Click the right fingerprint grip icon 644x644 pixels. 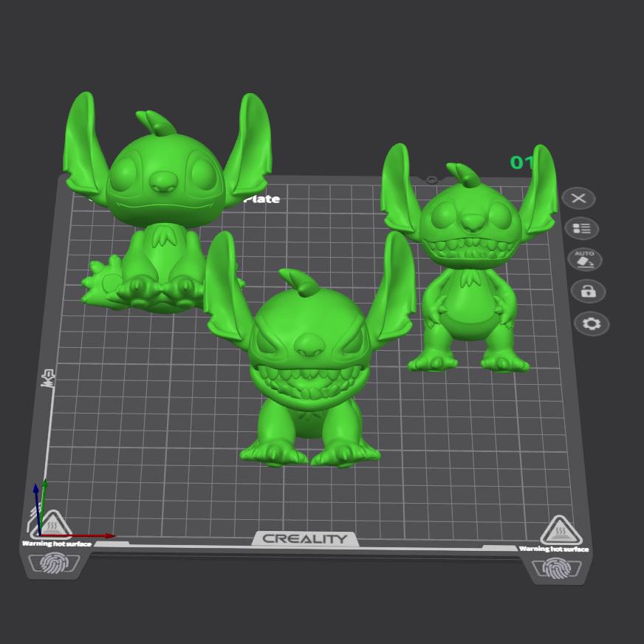555,568
